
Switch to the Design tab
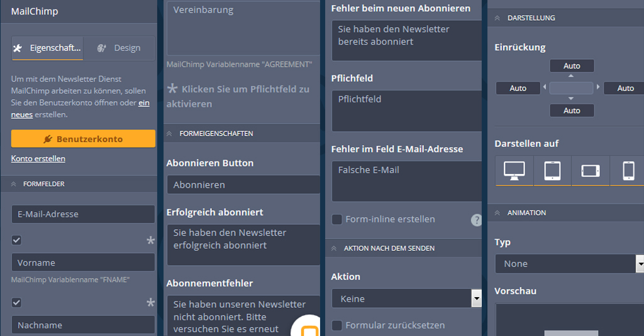(x=119, y=48)
